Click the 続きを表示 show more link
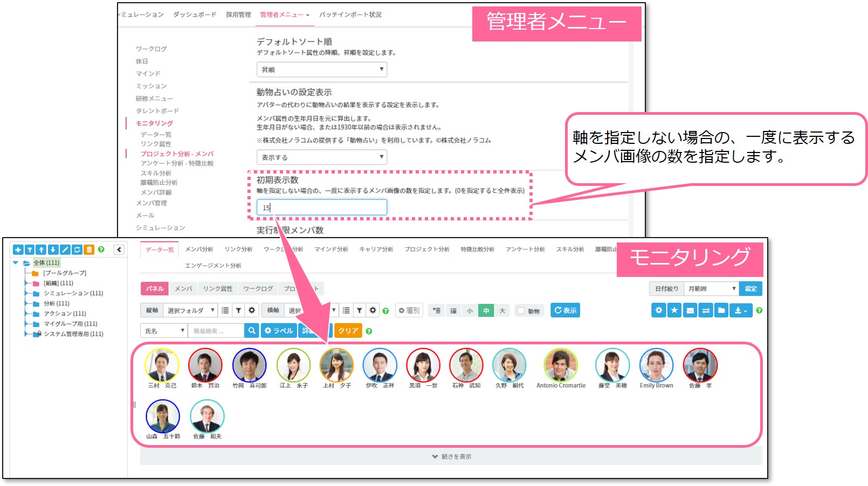868x486 pixels. click(451, 456)
